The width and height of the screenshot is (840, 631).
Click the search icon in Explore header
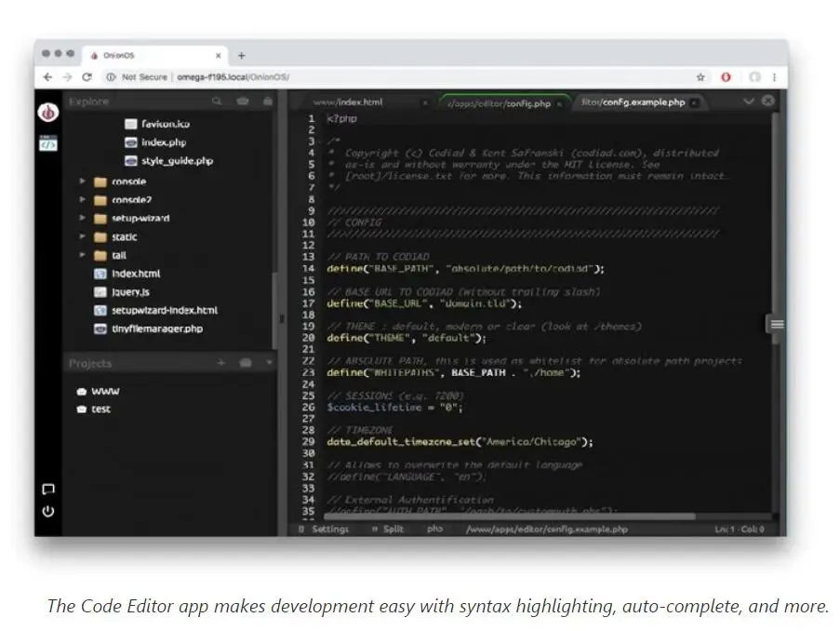[217, 101]
